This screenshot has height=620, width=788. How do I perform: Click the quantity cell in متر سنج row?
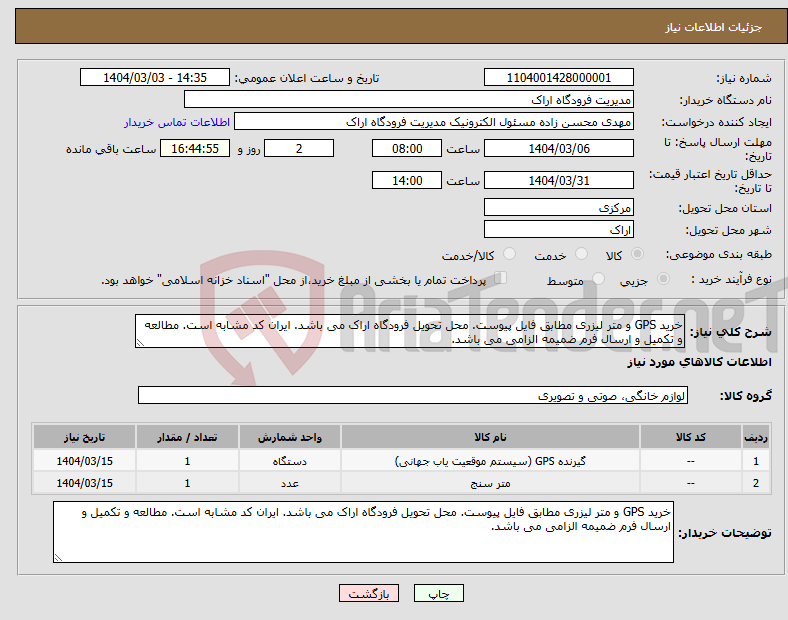pos(187,483)
